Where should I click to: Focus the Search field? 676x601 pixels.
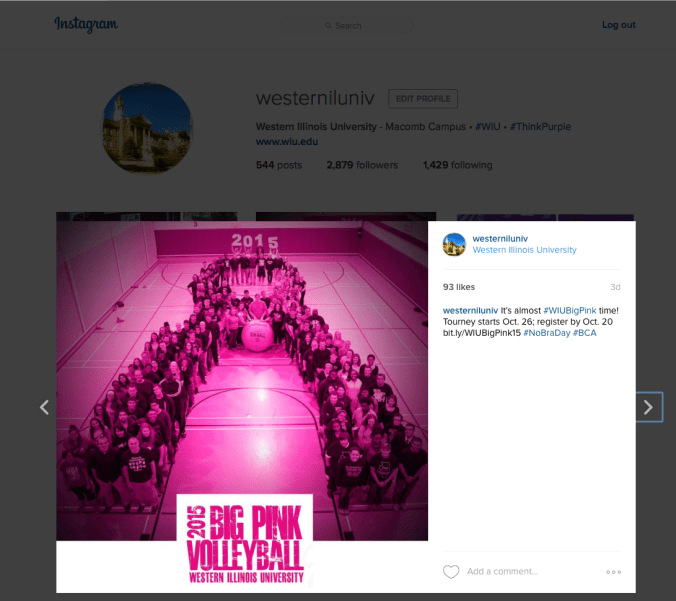tap(347, 25)
